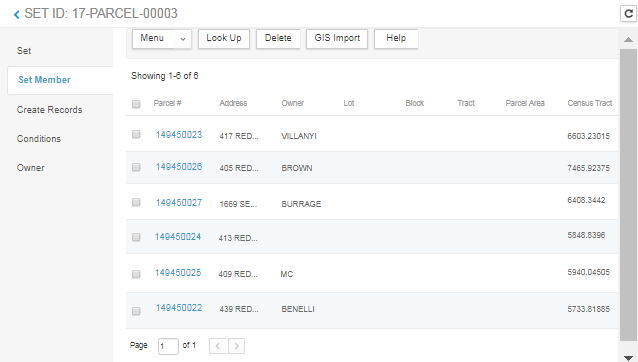The image size is (638, 362).
Task: Go to previous page arrow
Action: (218, 346)
